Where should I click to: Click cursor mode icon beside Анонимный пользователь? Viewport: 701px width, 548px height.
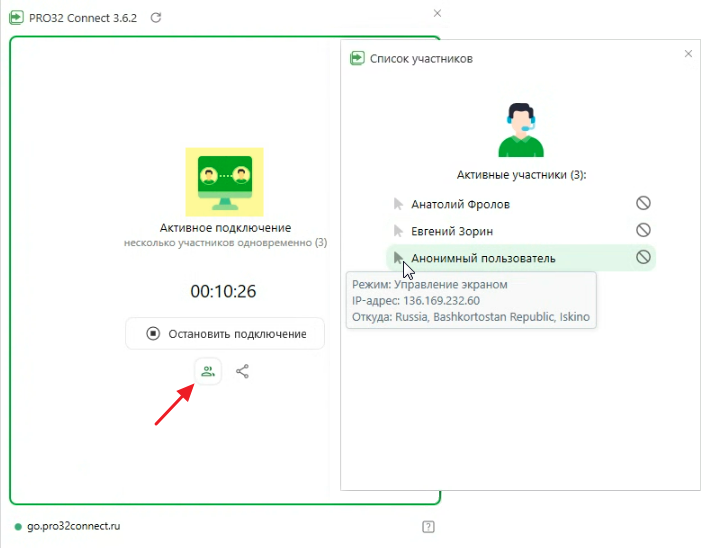tap(398, 258)
